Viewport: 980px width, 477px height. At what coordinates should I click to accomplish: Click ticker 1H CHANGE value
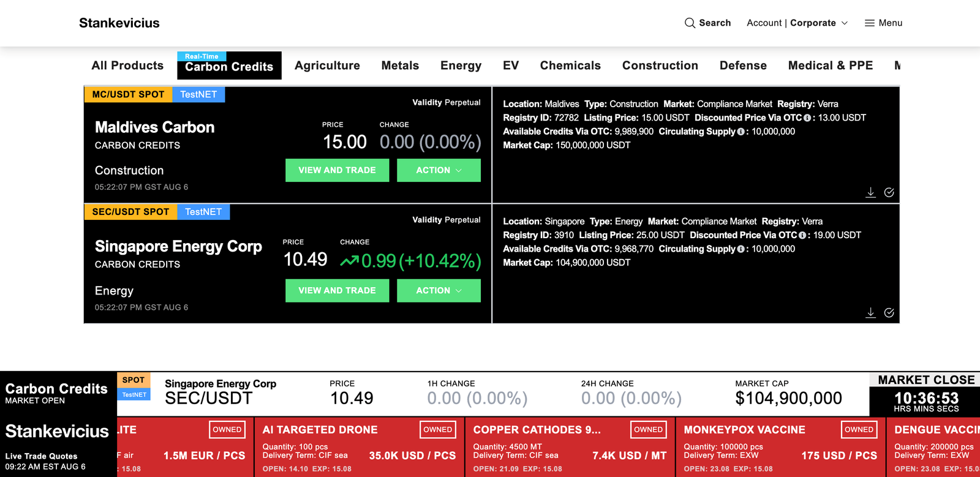coord(477,399)
